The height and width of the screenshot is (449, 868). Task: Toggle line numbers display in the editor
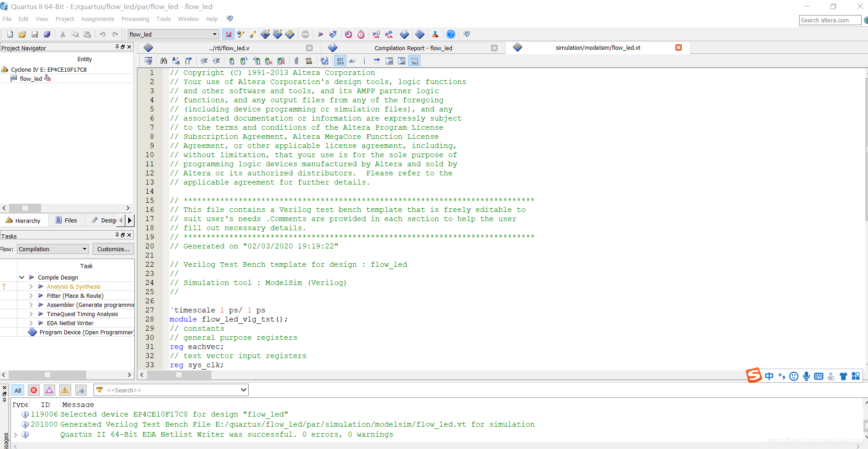click(x=340, y=61)
